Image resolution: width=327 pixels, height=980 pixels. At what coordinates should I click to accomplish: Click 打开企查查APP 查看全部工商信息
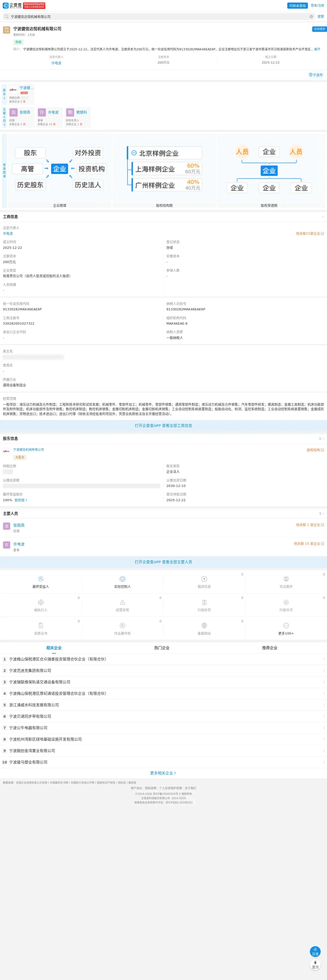tap(163, 426)
